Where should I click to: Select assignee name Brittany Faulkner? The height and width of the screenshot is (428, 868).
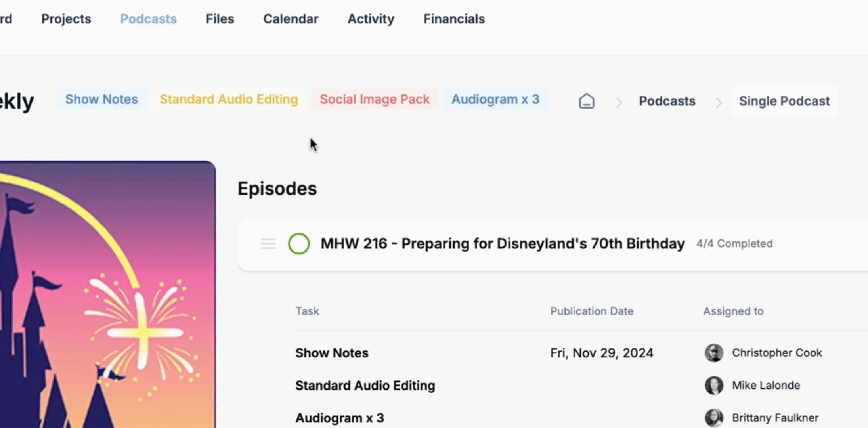tap(775, 418)
